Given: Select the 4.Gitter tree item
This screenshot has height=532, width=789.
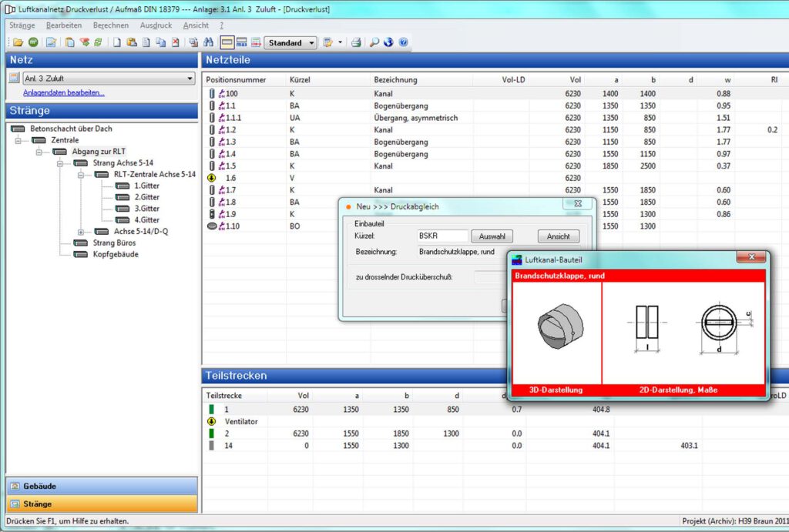Looking at the screenshot, I should point(146,220).
